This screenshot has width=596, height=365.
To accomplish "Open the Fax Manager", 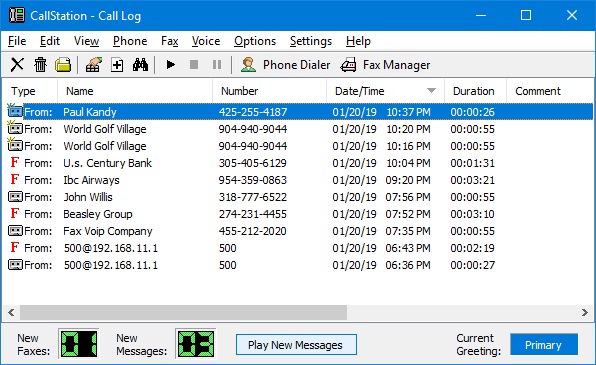I will 385,65.
